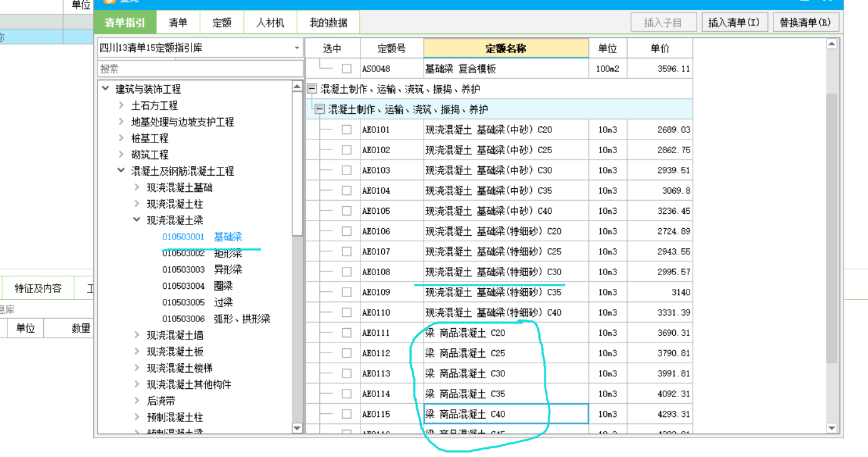Screen dimensions: 868x457
Task: Open the 清单 tab
Action: pos(178,23)
